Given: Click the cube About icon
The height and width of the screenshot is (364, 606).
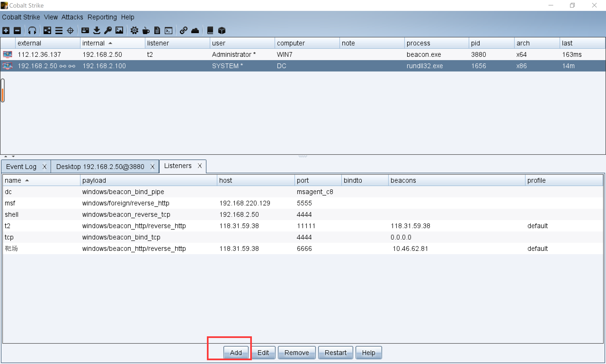Looking at the screenshot, I should click(x=222, y=31).
